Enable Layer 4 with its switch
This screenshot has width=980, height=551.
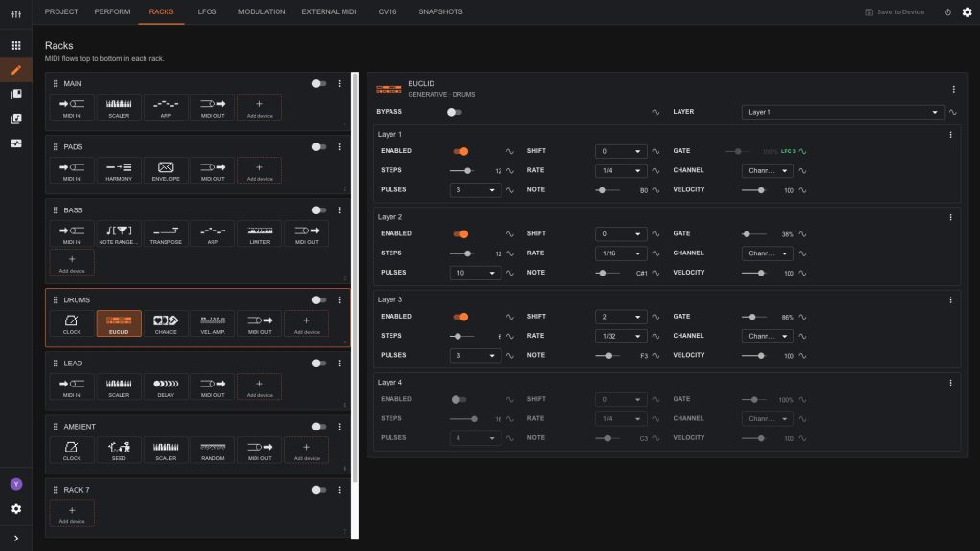coord(458,399)
